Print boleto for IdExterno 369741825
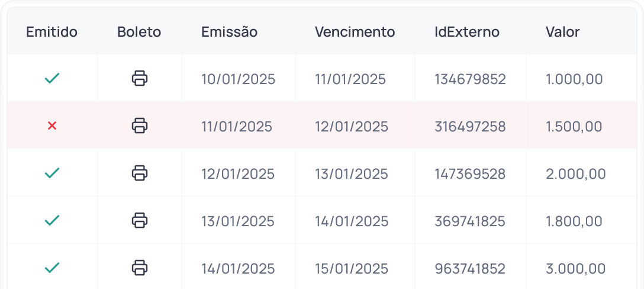Viewport: 644px width, 289px height. [140, 220]
